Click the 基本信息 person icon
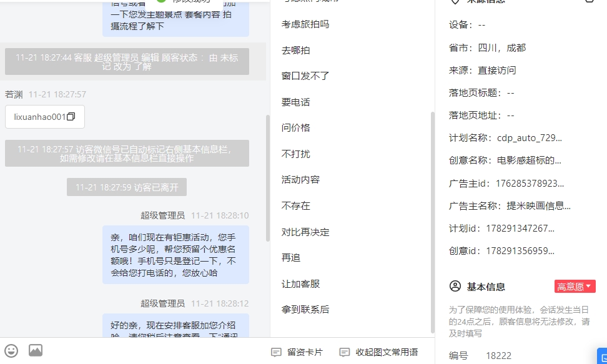The image size is (607, 364). pos(455,286)
